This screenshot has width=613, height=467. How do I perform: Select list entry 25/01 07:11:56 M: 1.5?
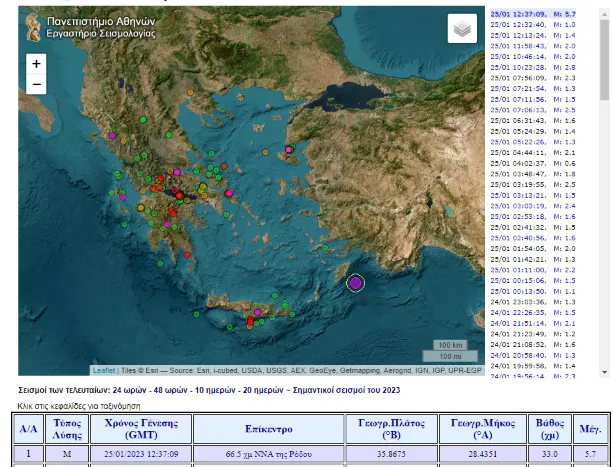(x=533, y=99)
